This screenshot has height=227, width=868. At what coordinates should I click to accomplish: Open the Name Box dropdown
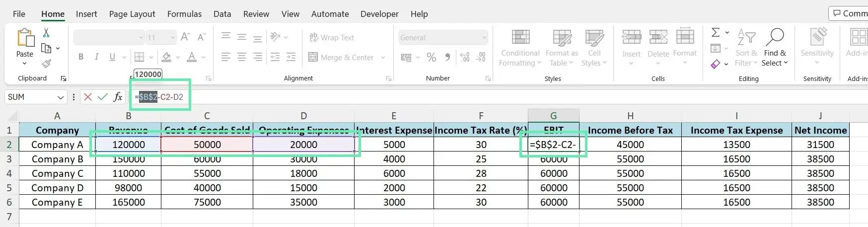61,97
